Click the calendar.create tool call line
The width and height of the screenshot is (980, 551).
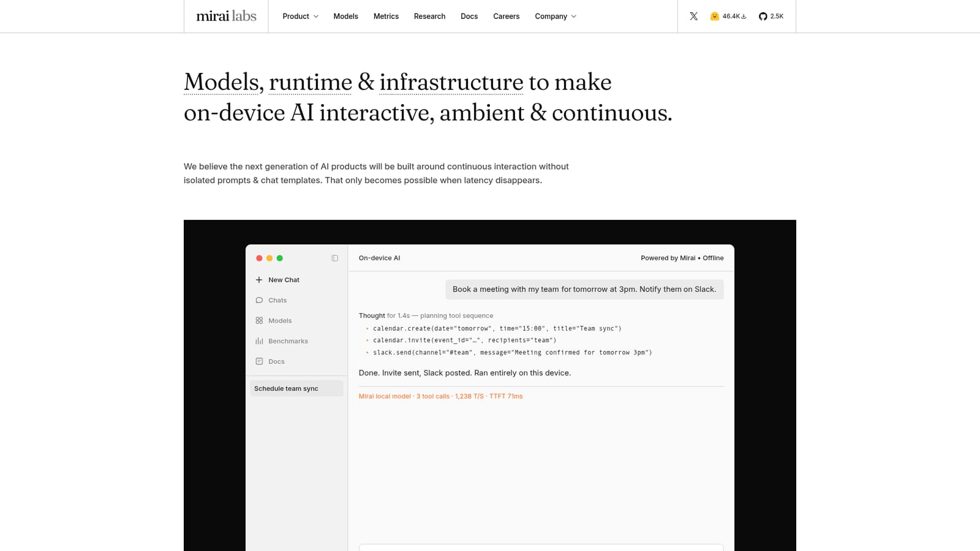(497, 329)
